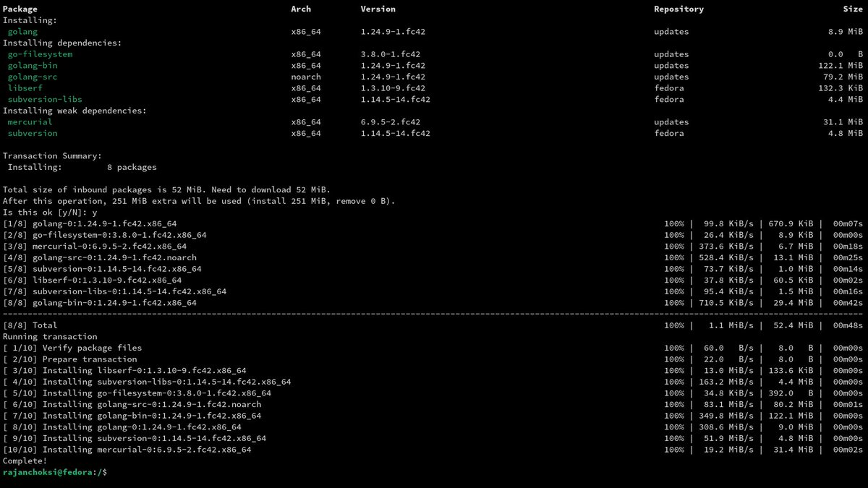Click download line '[6/8] libserf-0:1.3.10-9.fc42.x86_64'
Screen dimensions: 868x488
(x=92, y=280)
